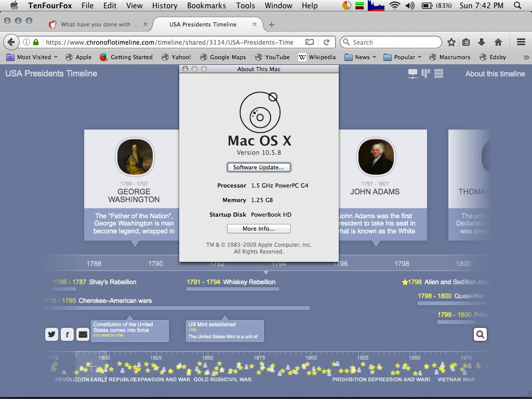Screen dimensions: 532x399
Task: Click the Software Update button
Action: tap(259, 167)
